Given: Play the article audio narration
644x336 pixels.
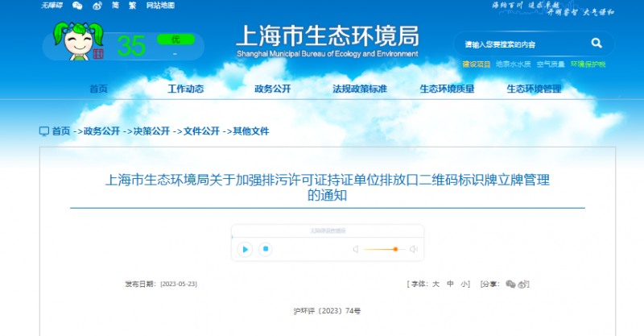Looking at the screenshot, I should point(245,249).
